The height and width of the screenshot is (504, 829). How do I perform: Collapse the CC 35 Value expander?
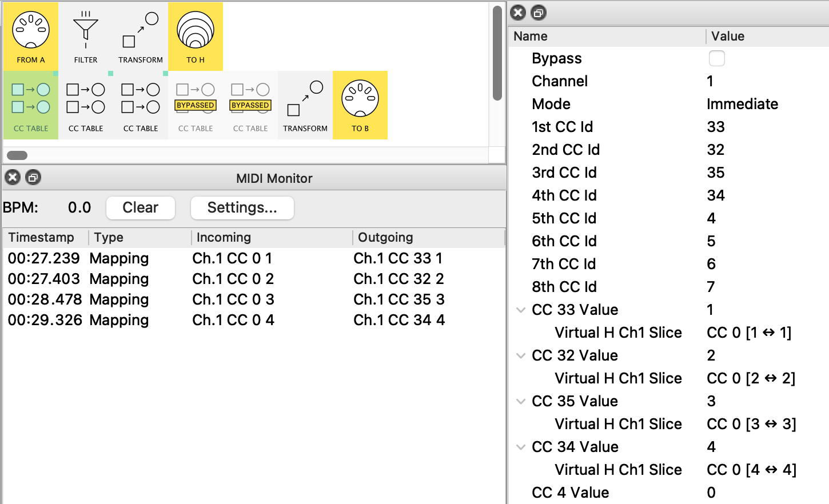(521, 401)
